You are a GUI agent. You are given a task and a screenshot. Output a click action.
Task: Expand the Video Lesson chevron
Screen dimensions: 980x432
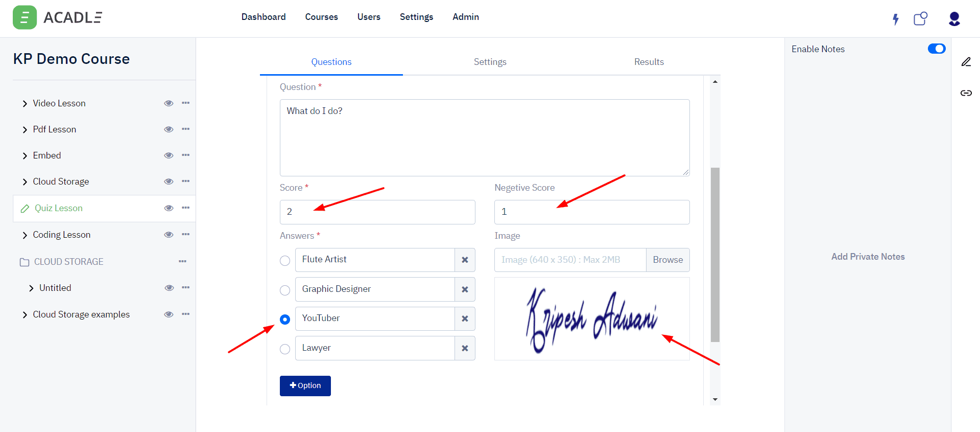click(25, 104)
